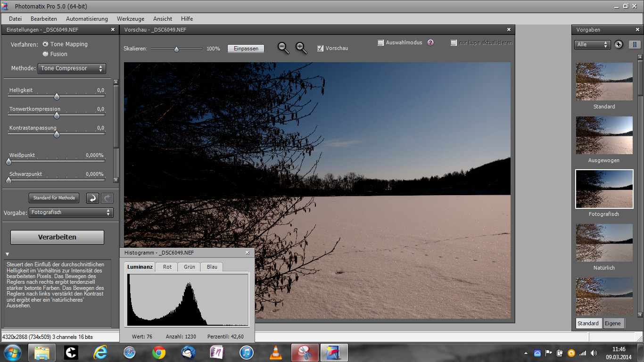
Task: Select the Tone Mapping radio button
Action: [46, 44]
